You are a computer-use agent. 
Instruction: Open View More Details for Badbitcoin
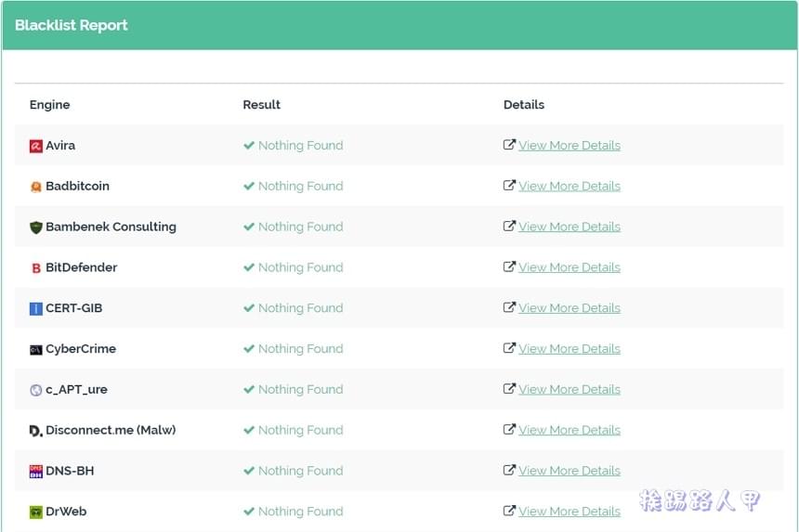coord(570,187)
